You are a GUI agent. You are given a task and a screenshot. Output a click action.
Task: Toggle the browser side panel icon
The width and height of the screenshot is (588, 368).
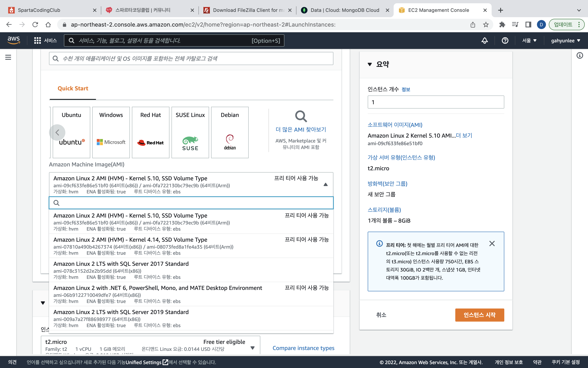coord(528,25)
